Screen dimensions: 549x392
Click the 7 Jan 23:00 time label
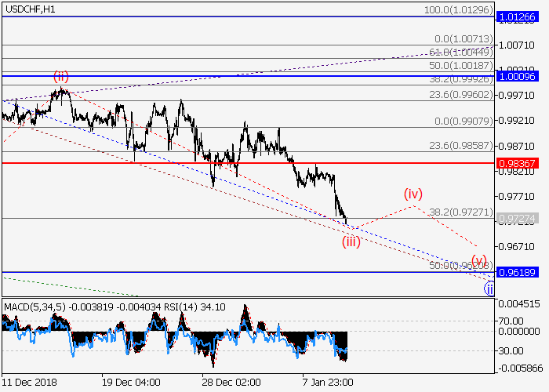click(329, 383)
